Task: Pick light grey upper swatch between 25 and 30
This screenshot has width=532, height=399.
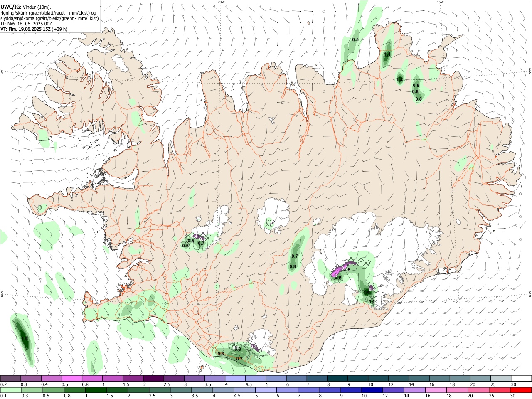Action: tap(501, 378)
